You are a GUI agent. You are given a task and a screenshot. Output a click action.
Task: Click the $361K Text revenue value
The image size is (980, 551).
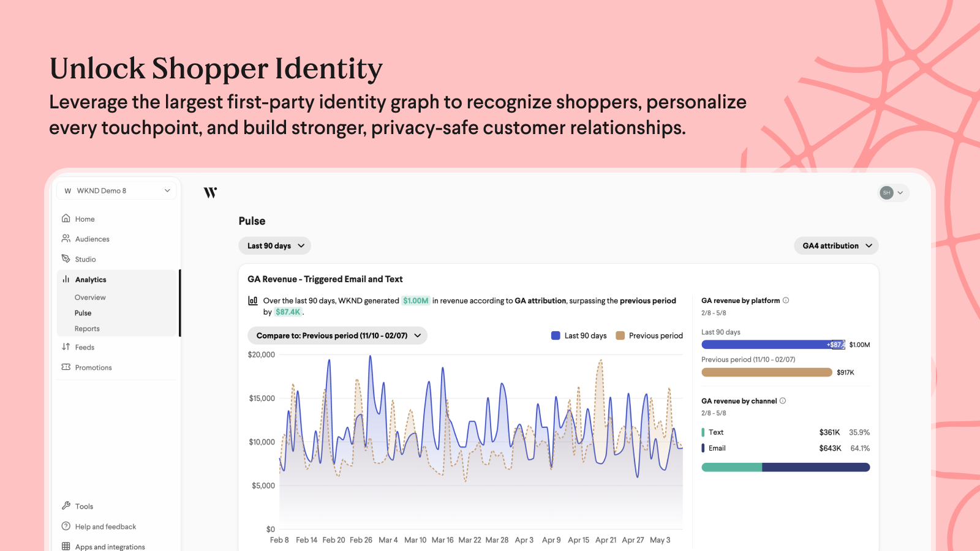[x=830, y=432]
